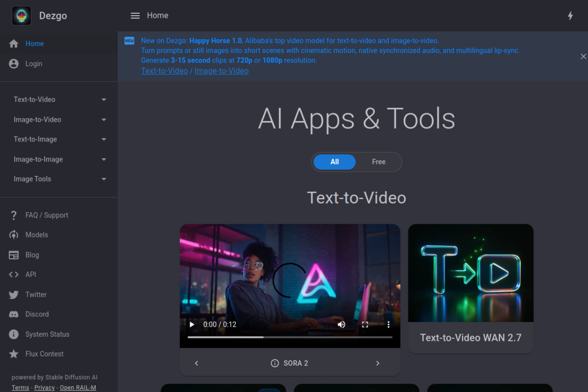Select the All filter toggle

pos(334,162)
